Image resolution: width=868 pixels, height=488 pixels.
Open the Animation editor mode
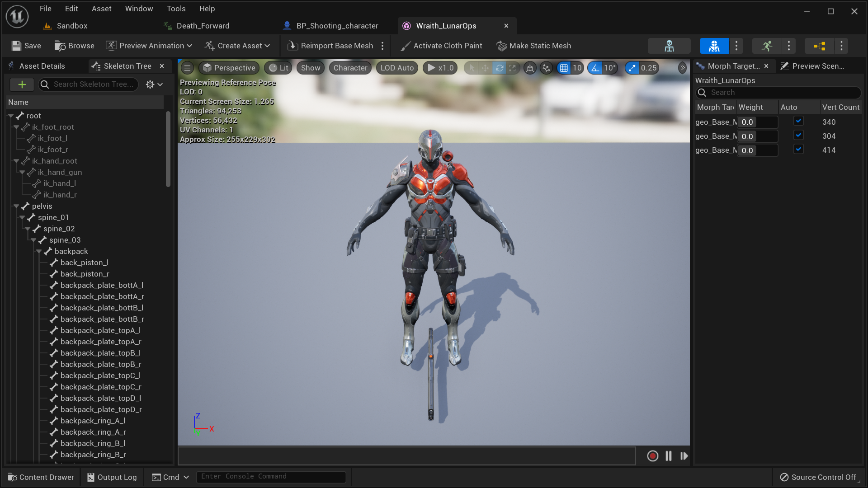[x=767, y=46]
